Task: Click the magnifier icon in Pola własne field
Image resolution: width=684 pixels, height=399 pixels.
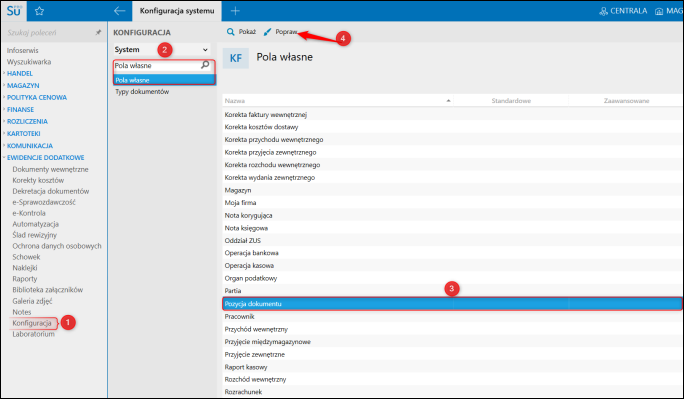Action: tap(205, 65)
